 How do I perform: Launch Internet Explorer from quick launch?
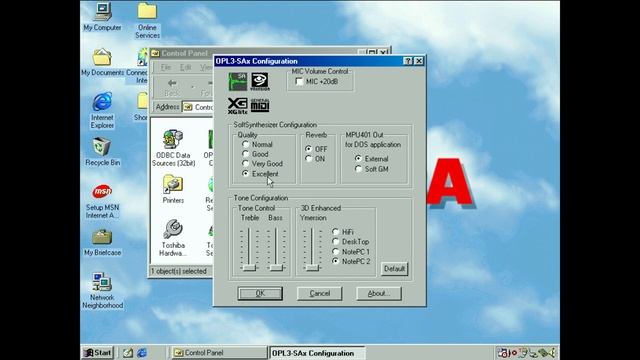pyautogui.click(x=142, y=353)
